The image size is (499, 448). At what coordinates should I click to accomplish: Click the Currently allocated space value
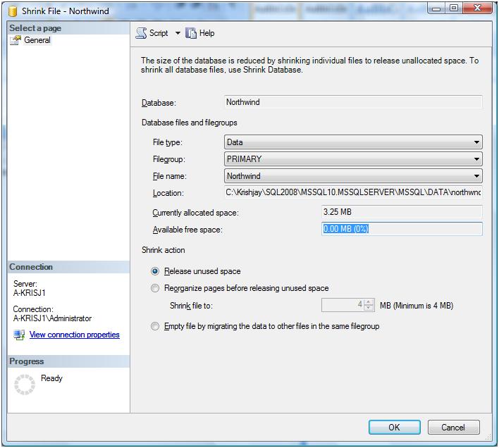click(x=402, y=212)
